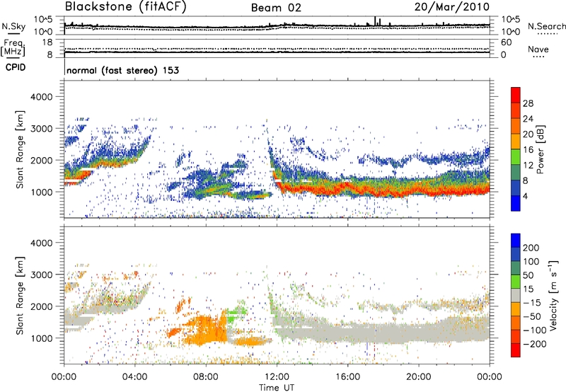Click the '04:00' time axis tick label
566x392 pixels.
click(135, 377)
